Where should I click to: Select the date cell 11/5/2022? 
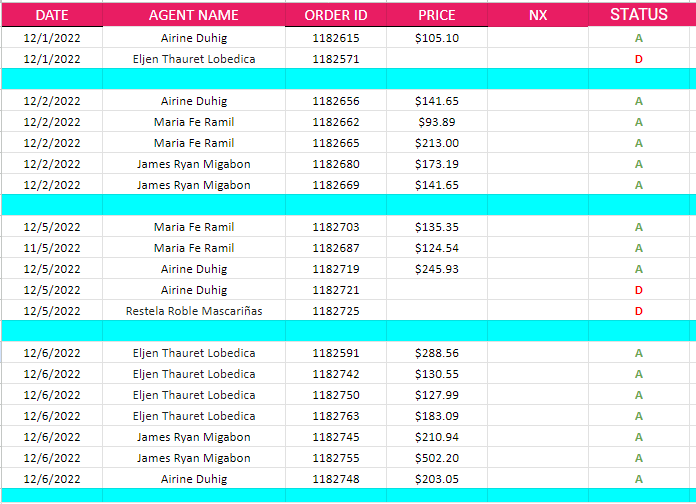point(51,248)
